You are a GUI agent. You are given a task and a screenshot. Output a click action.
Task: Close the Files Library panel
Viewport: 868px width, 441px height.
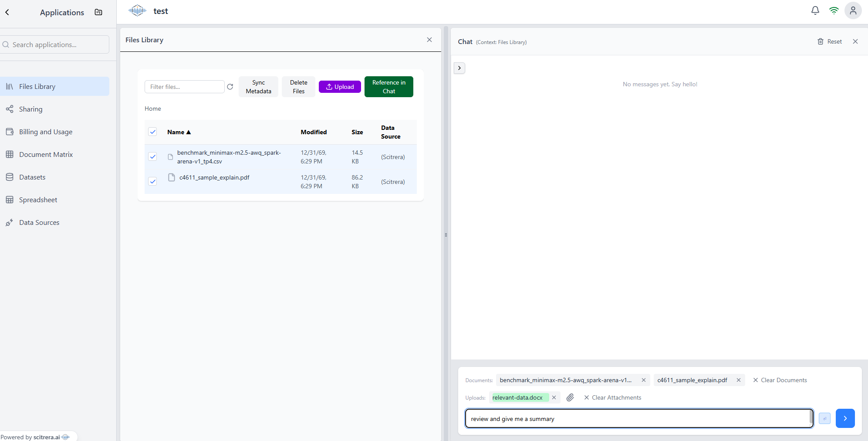(x=429, y=40)
